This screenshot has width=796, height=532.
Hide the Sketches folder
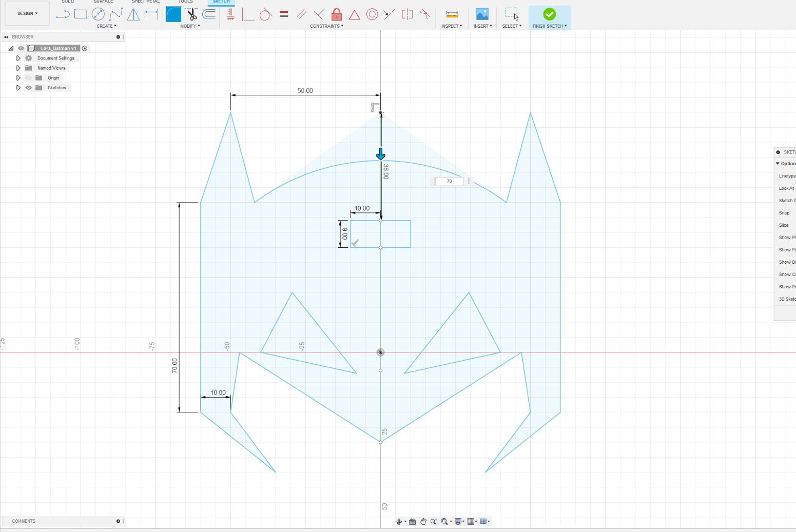(x=29, y=88)
